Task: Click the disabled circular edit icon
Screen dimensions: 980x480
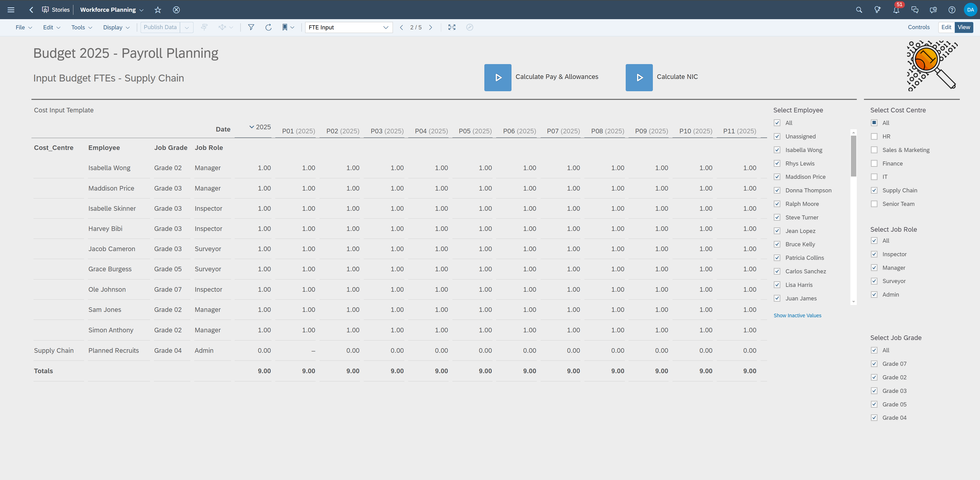Action: [x=470, y=27]
